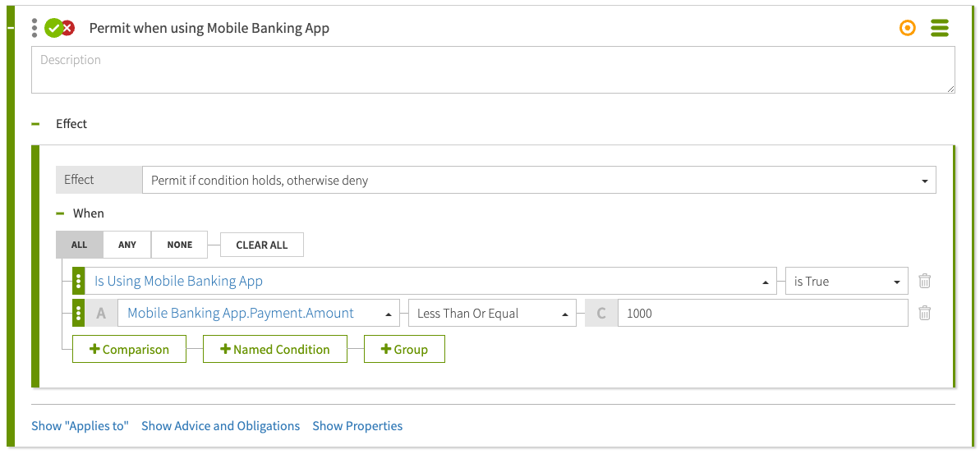
Task: Open the Effect dropdown menu
Action: 538,181
